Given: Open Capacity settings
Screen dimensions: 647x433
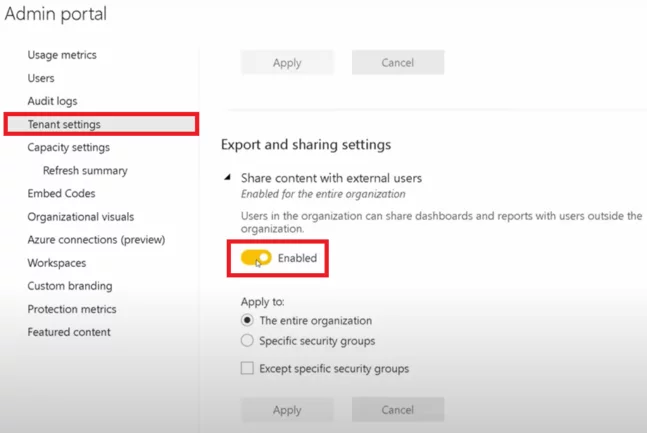Looking at the screenshot, I should (x=68, y=147).
